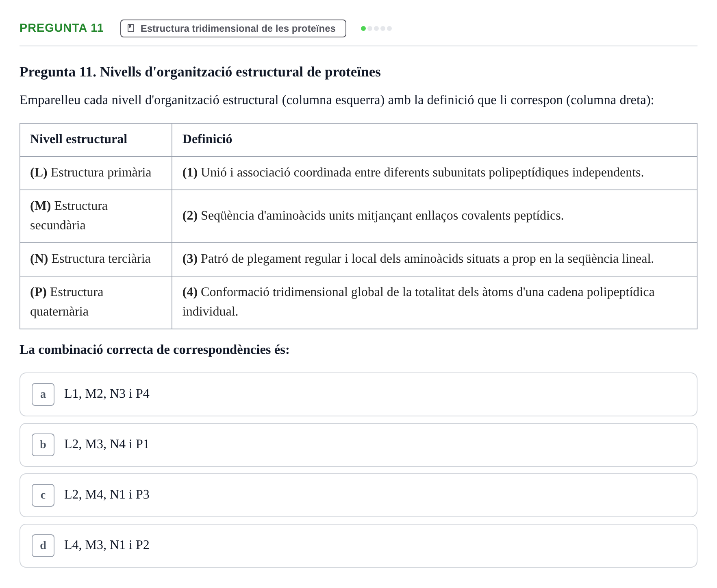
Task: Choose option 'L4, M3, N1 i P2'
Action: tap(358, 546)
